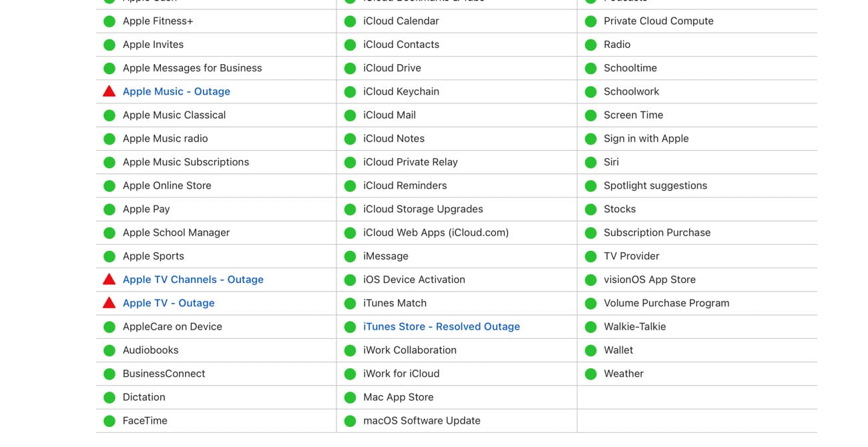The height and width of the screenshot is (447, 868).
Task: Click the Private Cloud Compute entry
Action: 658,21
